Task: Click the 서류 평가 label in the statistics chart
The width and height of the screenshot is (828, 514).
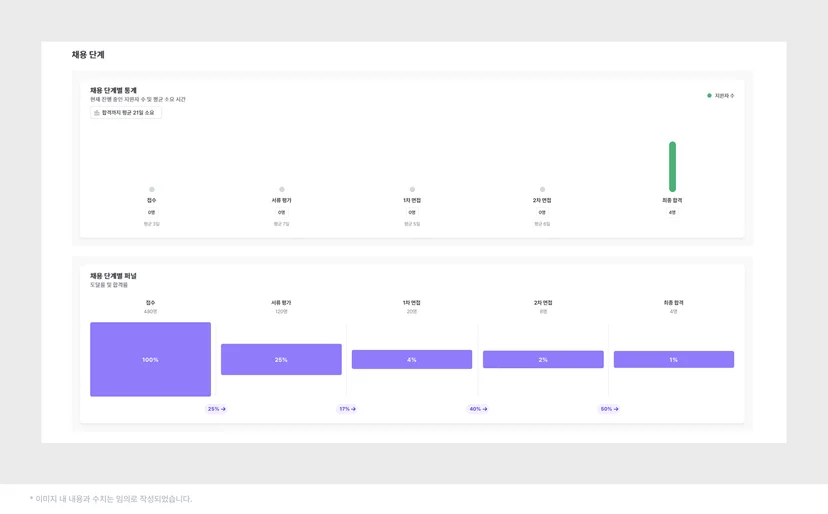Action: (x=281, y=200)
